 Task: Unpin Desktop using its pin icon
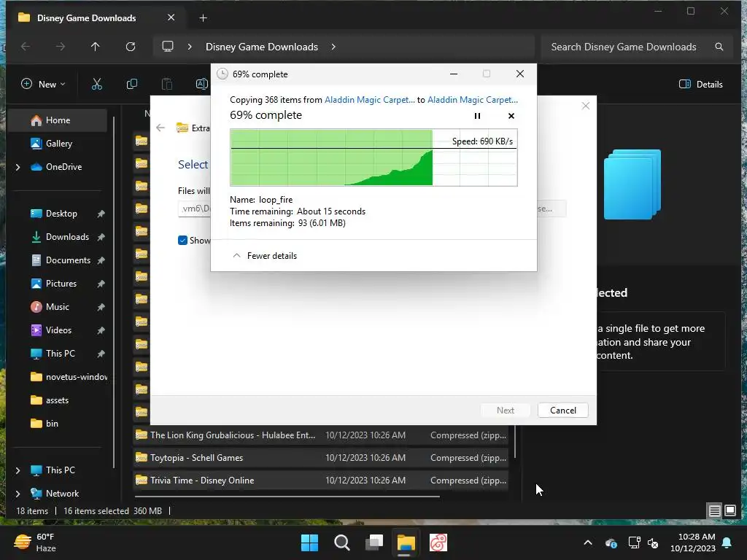point(101,214)
